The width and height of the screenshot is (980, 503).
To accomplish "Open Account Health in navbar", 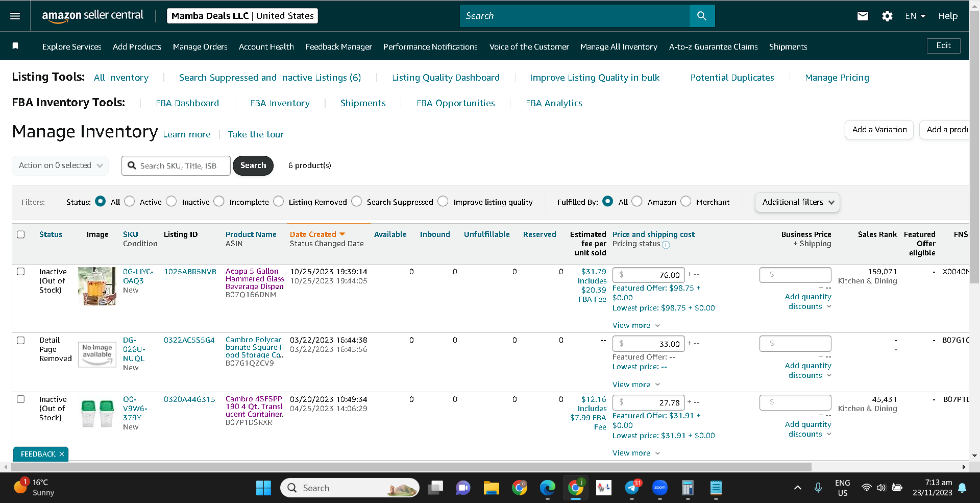I will (266, 46).
